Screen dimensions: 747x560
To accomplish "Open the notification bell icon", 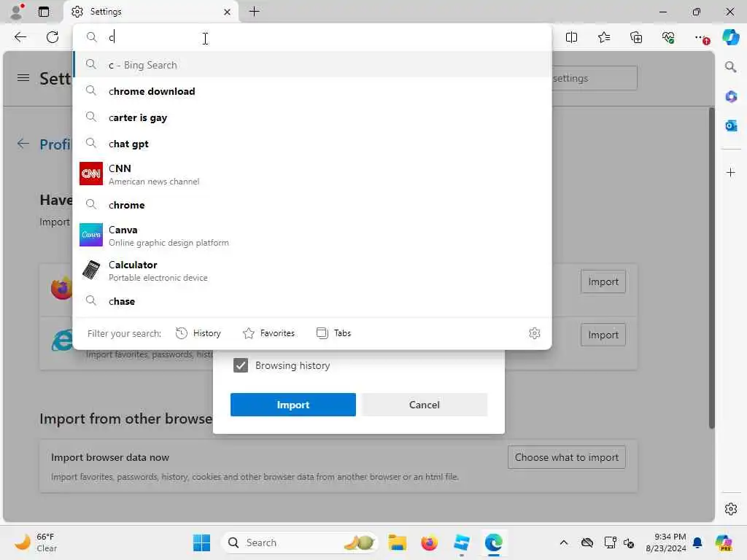I will pos(697,542).
